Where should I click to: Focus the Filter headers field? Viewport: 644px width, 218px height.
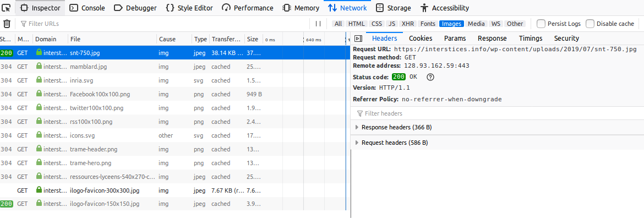(x=497, y=113)
